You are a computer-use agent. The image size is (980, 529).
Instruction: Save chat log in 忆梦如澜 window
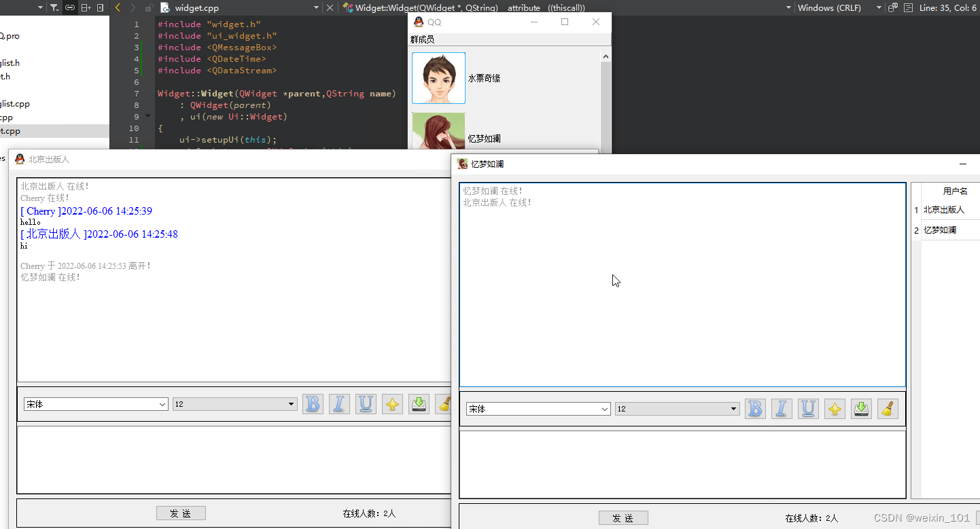861,409
